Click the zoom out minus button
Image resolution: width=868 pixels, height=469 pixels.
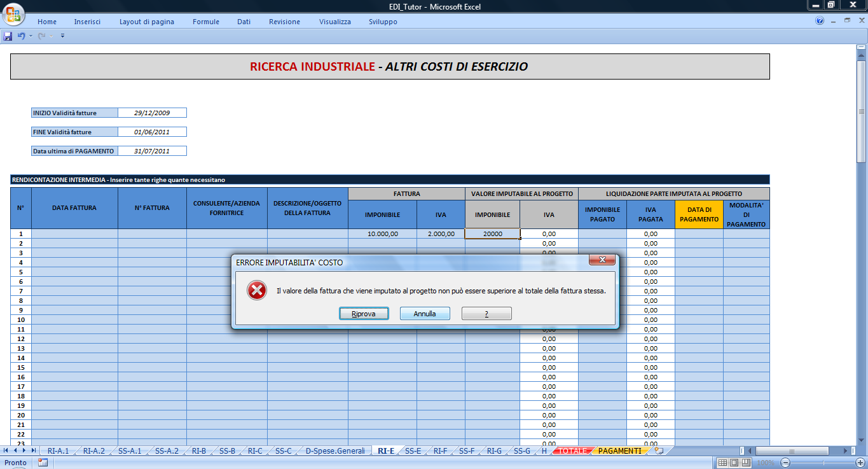click(x=785, y=463)
